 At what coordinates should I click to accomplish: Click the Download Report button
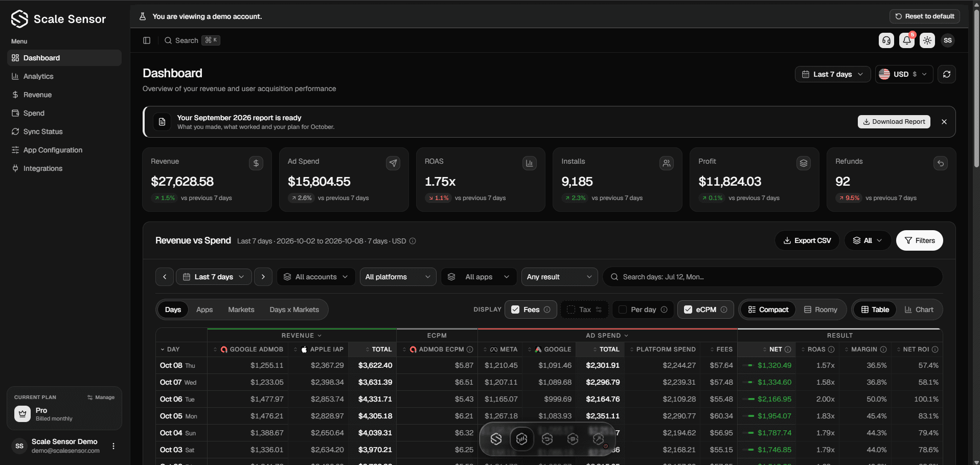tap(894, 122)
